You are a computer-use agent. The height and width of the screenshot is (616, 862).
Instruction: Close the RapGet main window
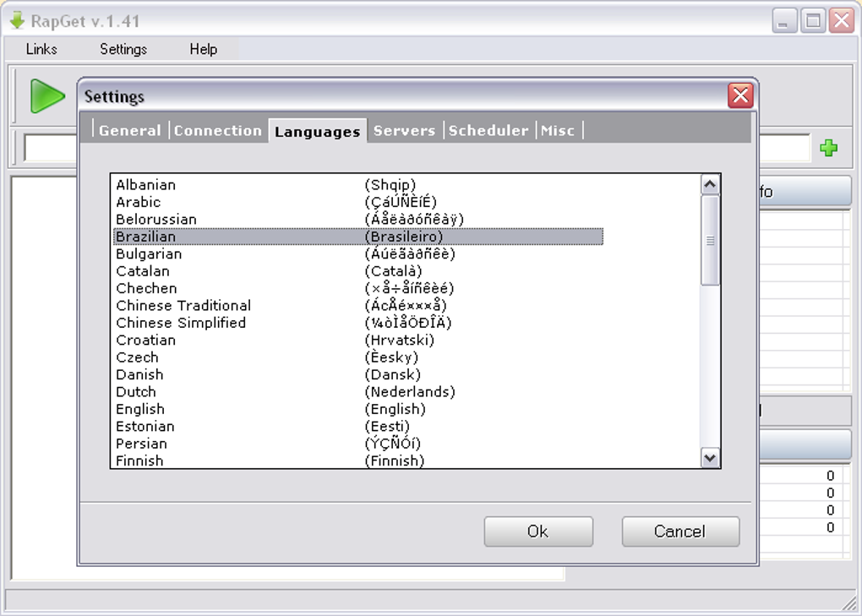[x=842, y=21]
